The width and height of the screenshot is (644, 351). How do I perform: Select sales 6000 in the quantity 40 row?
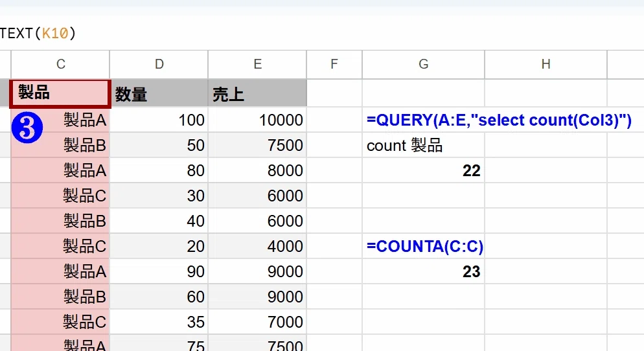coord(257,221)
